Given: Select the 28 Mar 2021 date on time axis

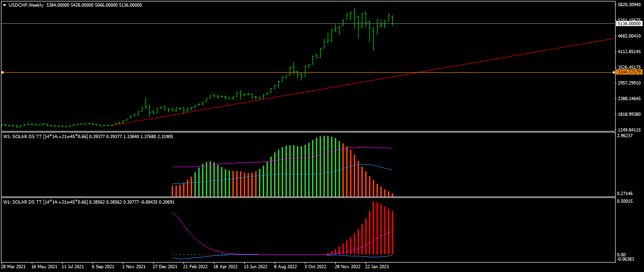Looking at the screenshot, I should click(14, 267).
